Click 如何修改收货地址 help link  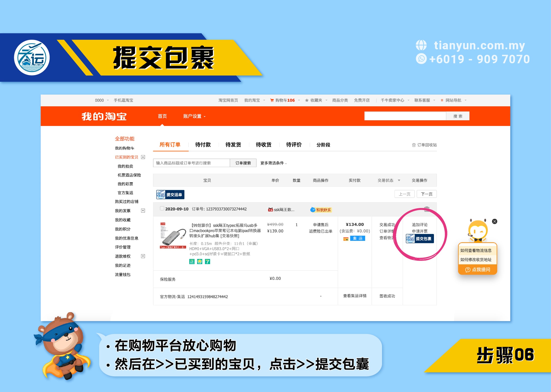click(476, 259)
